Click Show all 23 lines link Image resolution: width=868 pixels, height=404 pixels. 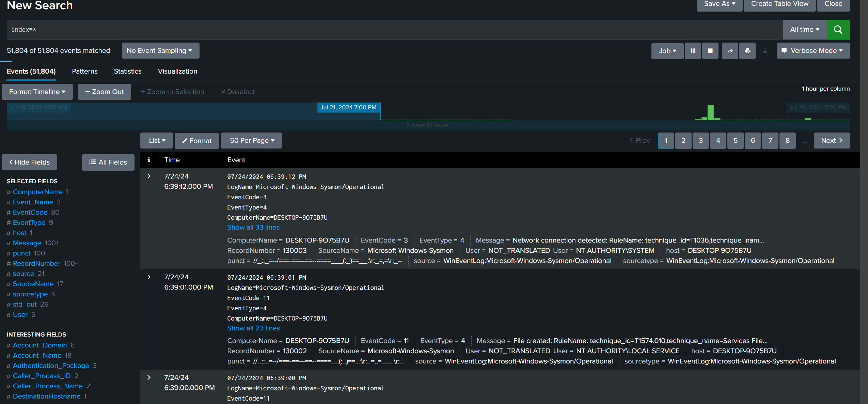click(x=253, y=328)
